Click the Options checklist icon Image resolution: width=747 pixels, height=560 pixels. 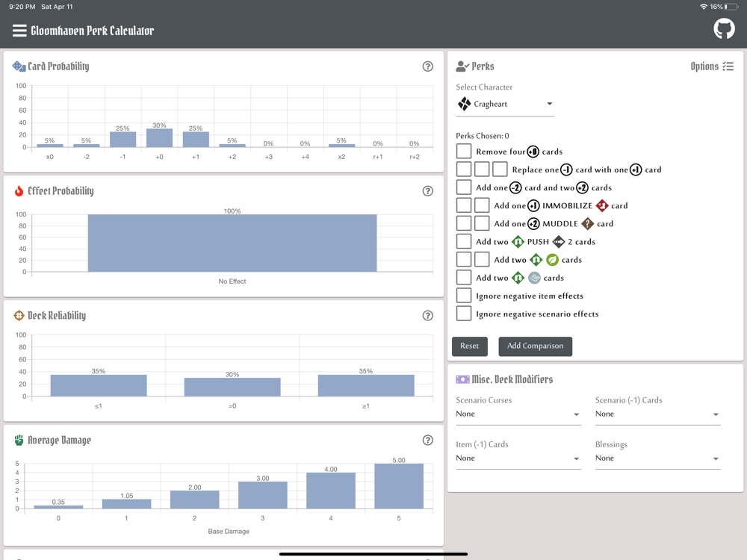pos(728,66)
